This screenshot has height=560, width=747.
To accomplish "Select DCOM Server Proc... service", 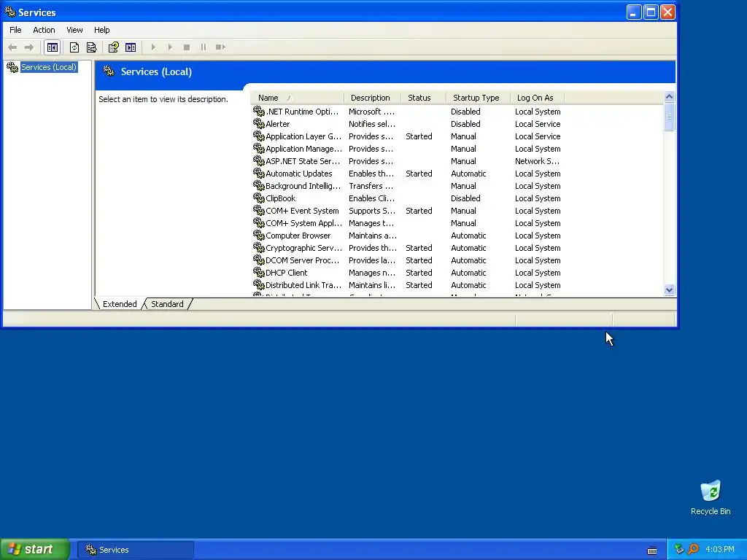I will (302, 260).
